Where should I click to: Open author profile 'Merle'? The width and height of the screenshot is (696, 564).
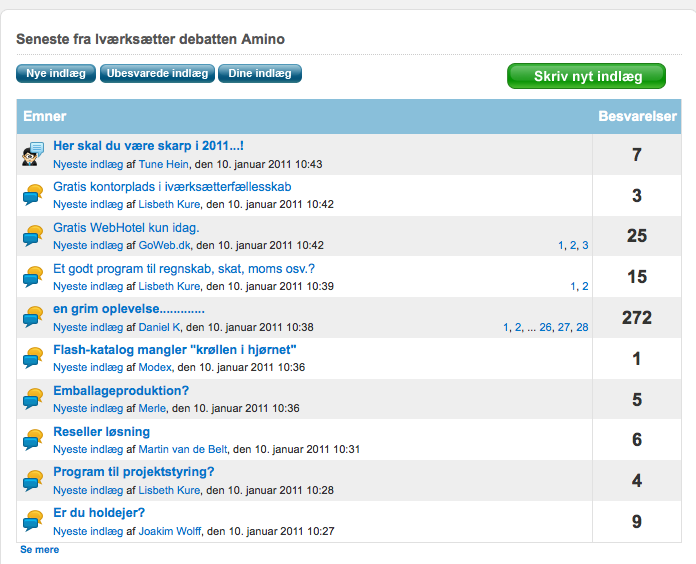tap(152, 408)
